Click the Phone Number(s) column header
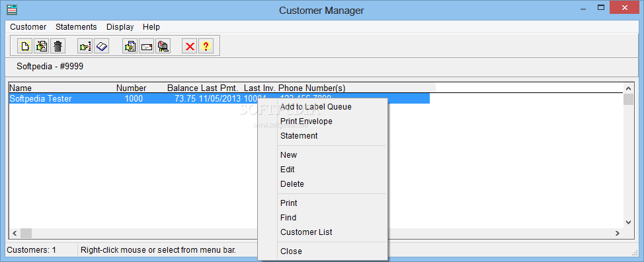Image resolution: width=644 pixels, height=262 pixels. coord(311,88)
